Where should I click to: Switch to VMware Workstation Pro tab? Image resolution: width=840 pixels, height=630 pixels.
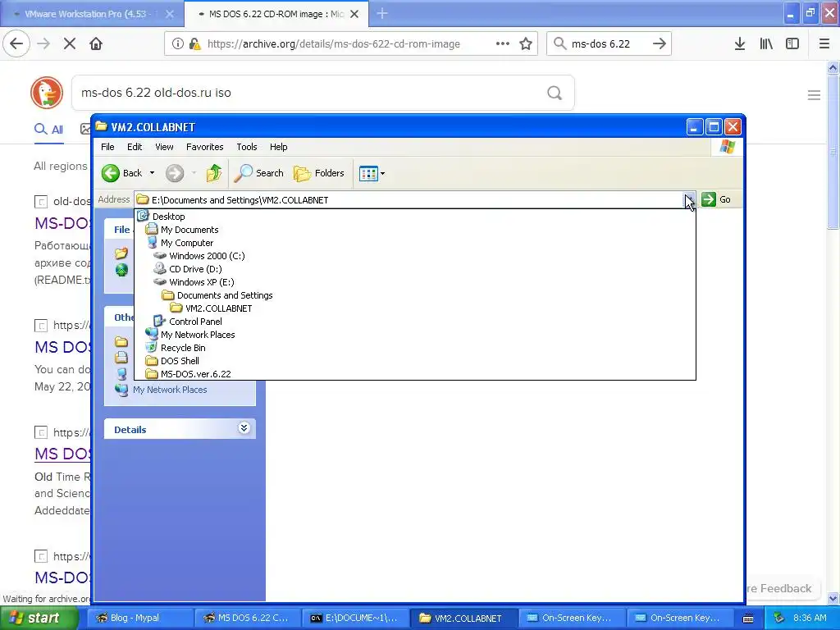click(92, 14)
